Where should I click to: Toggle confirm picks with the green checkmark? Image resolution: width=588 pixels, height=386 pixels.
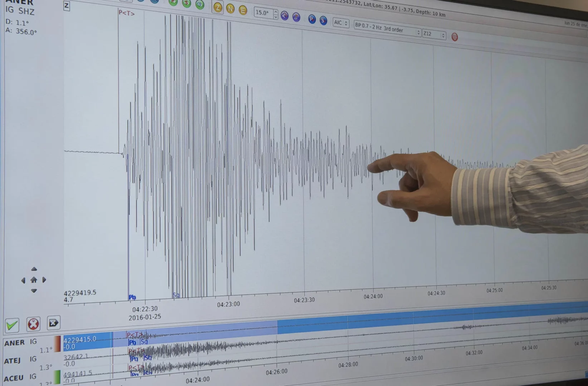[x=12, y=325]
